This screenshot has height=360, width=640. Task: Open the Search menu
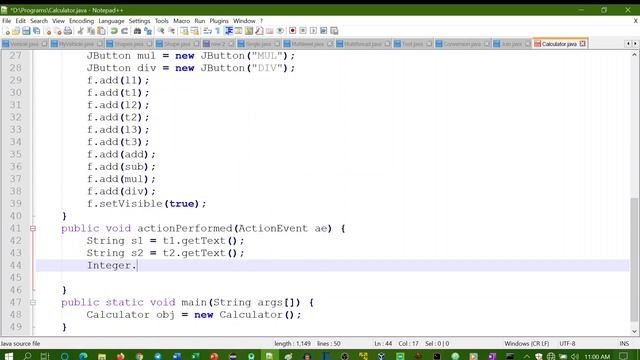tap(39, 21)
